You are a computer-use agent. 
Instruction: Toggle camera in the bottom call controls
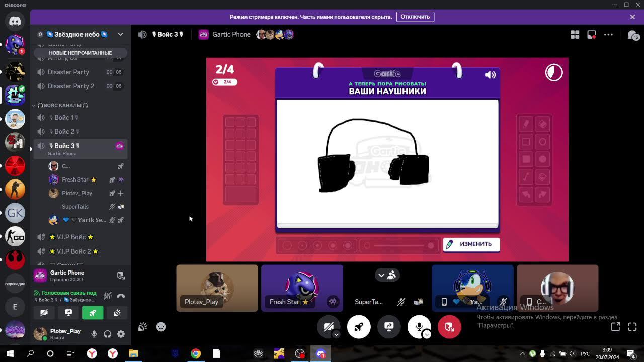pyautogui.click(x=328, y=327)
